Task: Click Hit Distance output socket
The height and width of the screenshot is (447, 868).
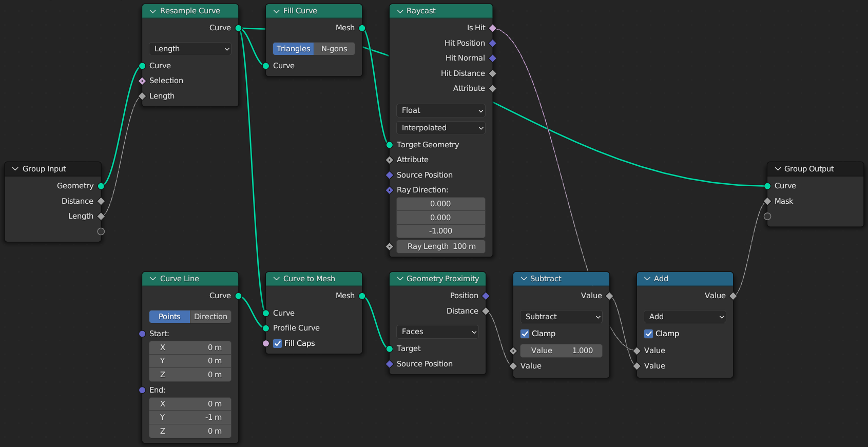Action: [x=493, y=73]
